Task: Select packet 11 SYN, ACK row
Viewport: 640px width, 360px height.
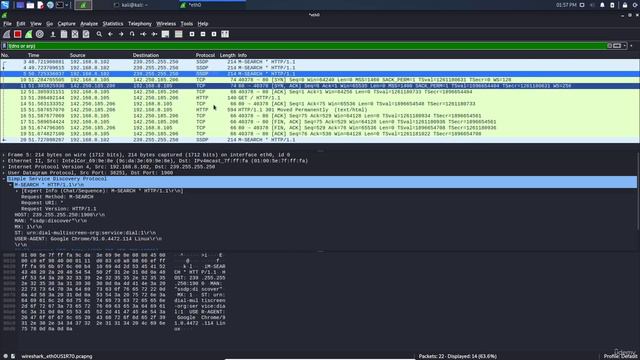Action: point(320,86)
